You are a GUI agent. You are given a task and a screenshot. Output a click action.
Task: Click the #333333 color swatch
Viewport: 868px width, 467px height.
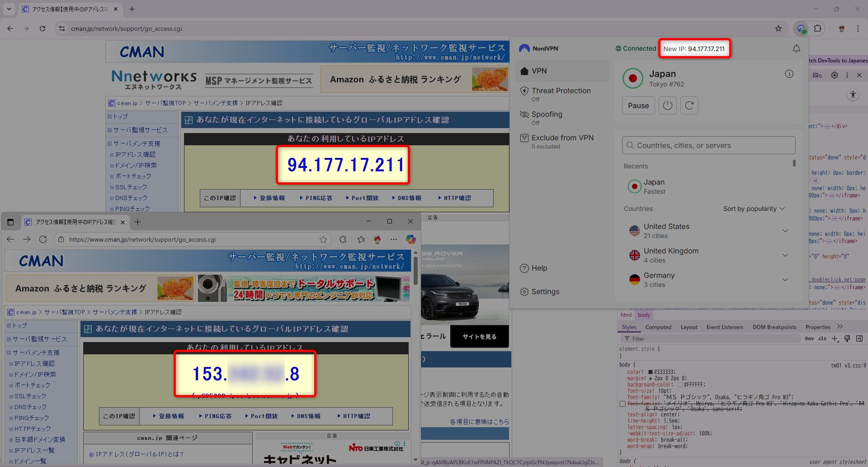(x=651, y=372)
